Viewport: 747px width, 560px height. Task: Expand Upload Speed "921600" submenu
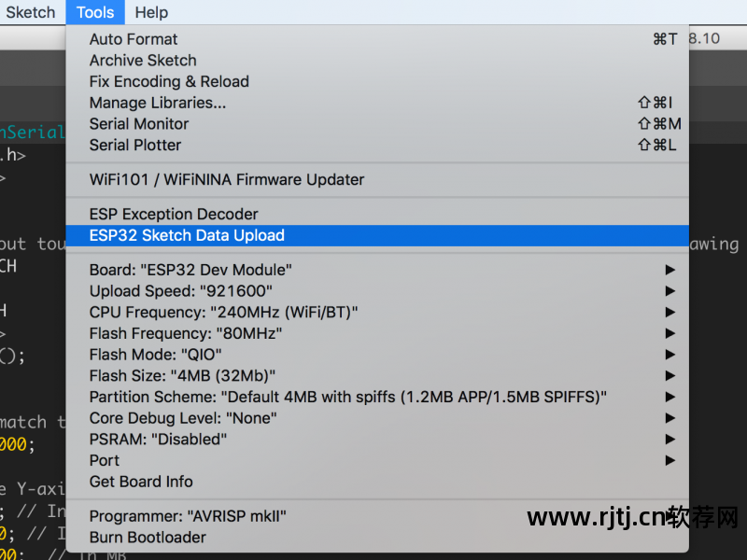(x=377, y=291)
